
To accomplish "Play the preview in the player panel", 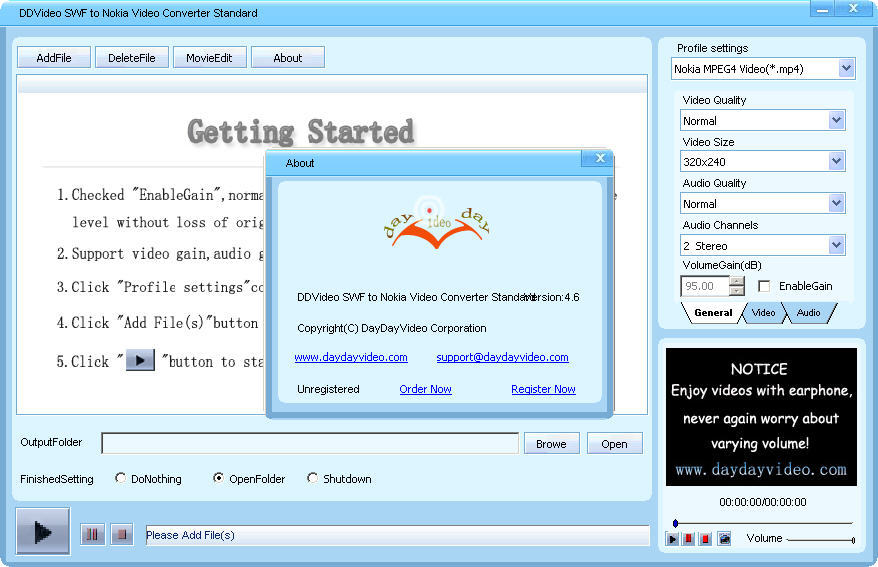I will tap(672, 538).
